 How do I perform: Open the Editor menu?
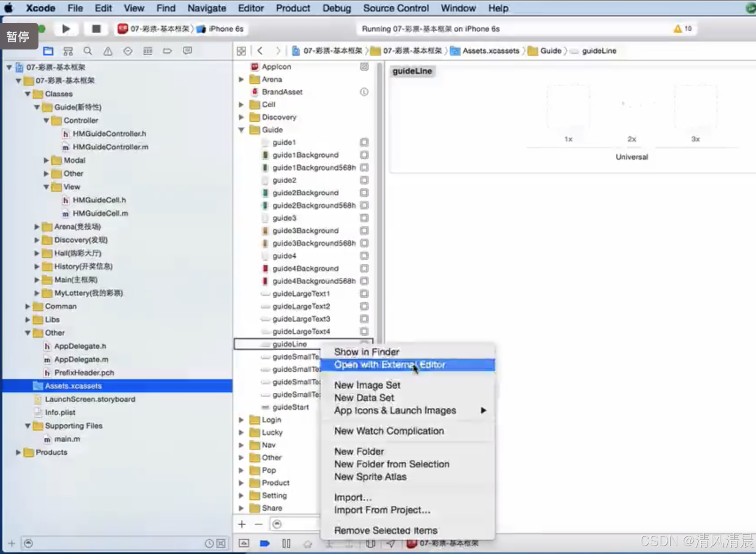[x=251, y=8]
